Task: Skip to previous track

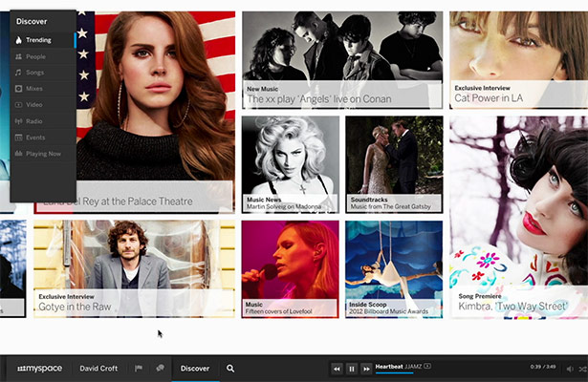Action: (337, 369)
